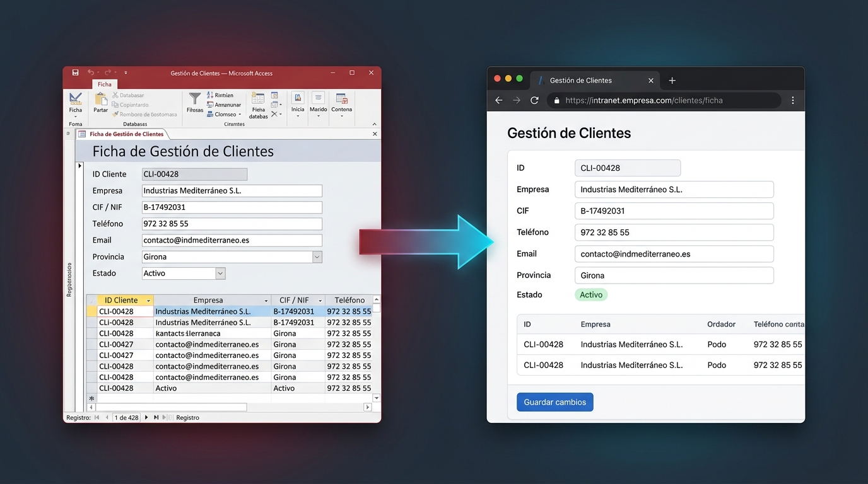Click the browser address bar URL
The height and width of the screenshot is (484, 868).
644,100
